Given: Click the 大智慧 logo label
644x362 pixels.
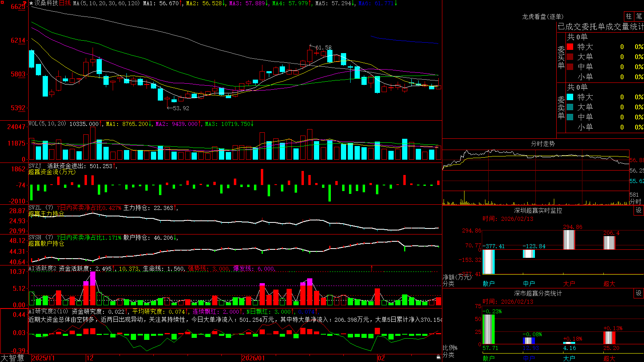Looking at the screenshot, I should [12, 358].
